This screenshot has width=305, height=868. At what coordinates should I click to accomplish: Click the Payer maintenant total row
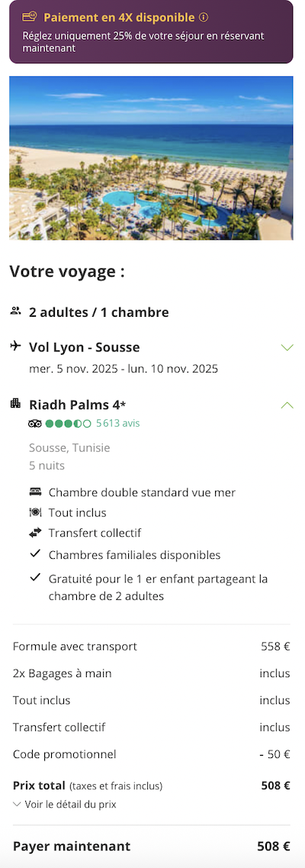(152, 847)
